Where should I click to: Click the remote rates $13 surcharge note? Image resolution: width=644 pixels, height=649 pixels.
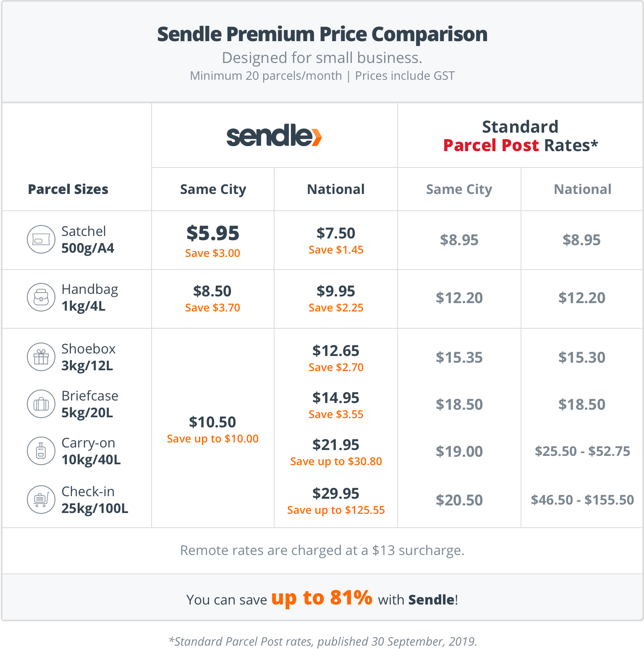(322, 550)
